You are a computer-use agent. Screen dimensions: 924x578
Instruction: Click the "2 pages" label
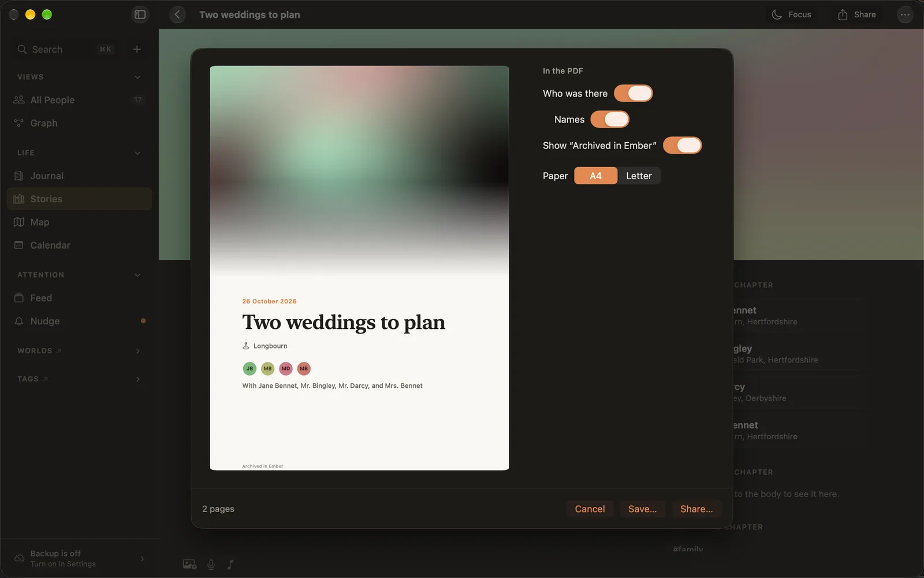tap(218, 509)
